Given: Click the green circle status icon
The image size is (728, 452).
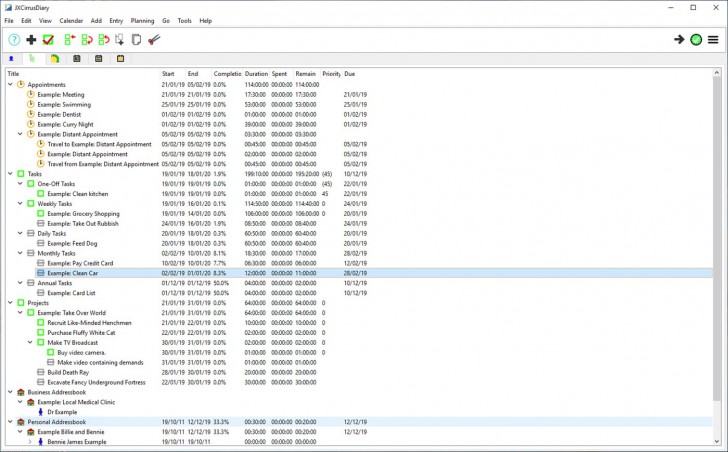Looking at the screenshot, I should (696, 40).
